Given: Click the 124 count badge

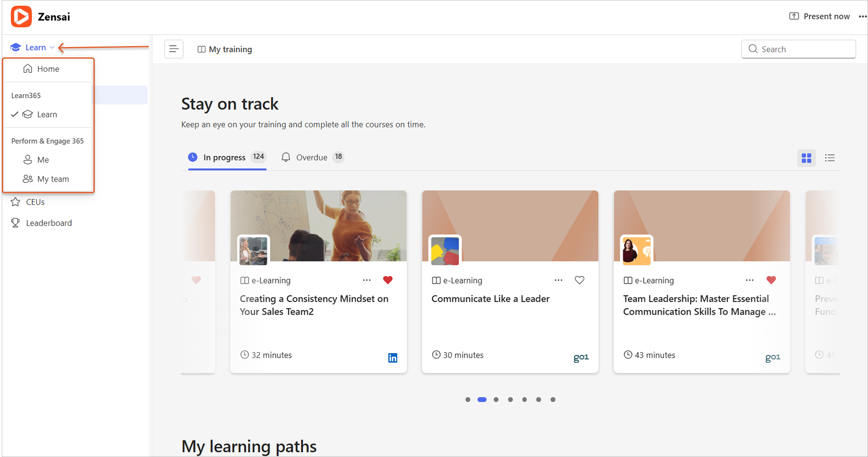Looking at the screenshot, I should click(x=259, y=157).
